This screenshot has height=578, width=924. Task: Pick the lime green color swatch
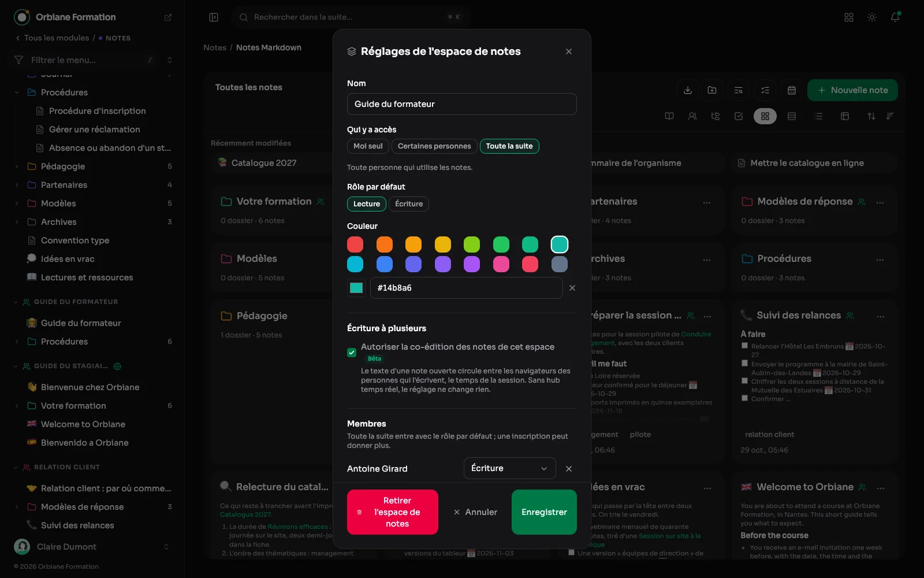(x=472, y=244)
